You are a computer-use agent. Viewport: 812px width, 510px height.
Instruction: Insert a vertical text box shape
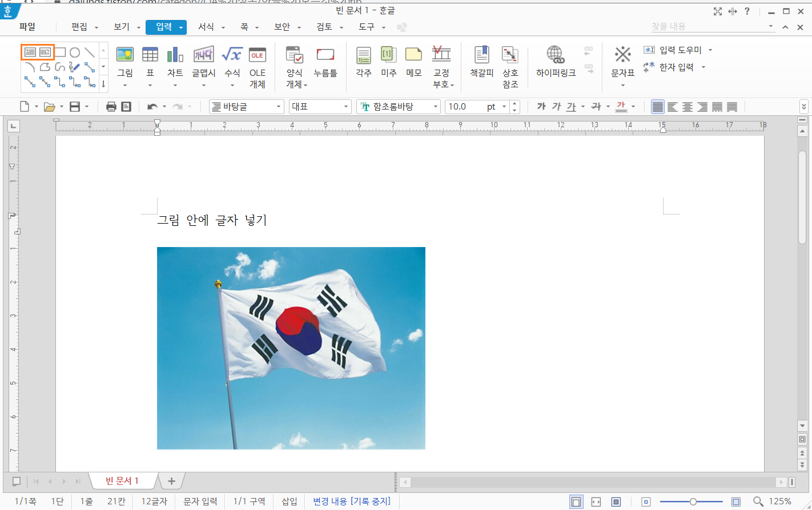pos(45,52)
